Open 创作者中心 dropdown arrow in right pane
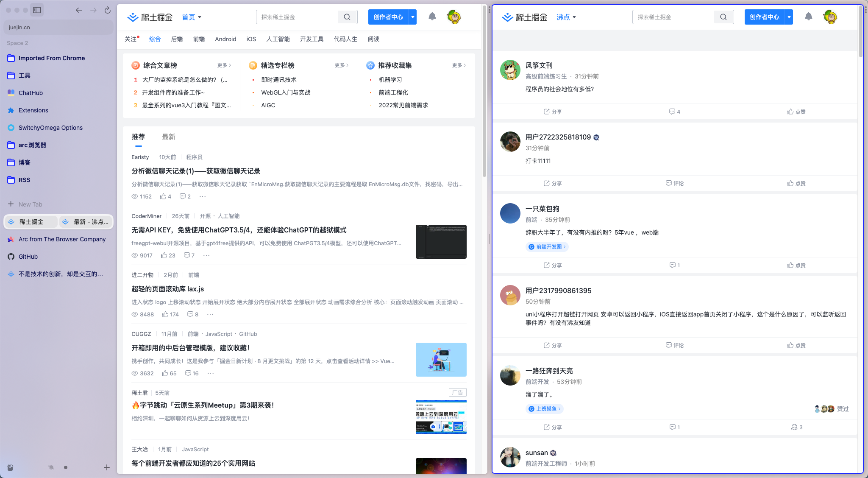The image size is (868, 478). pos(789,17)
